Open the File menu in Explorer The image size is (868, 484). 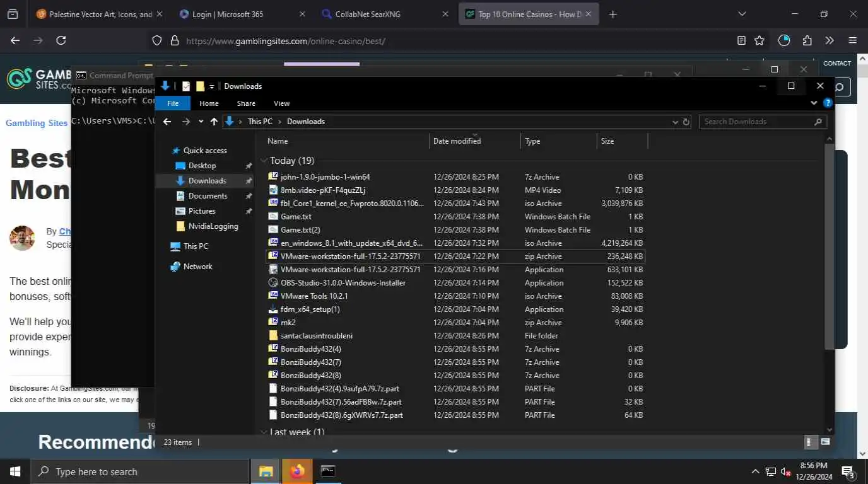coord(173,103)
